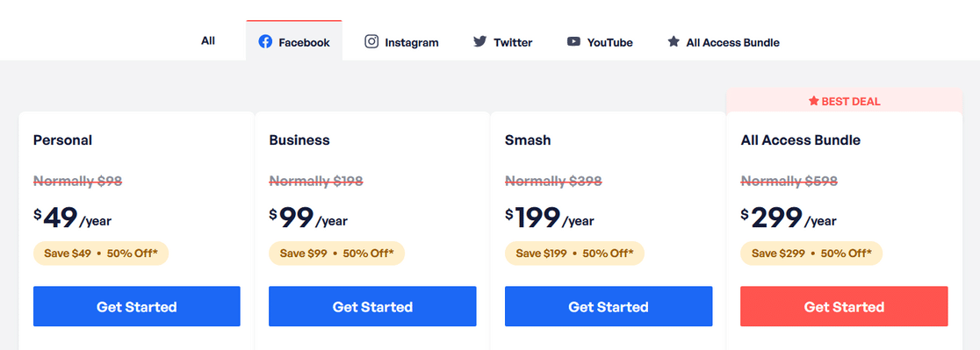Click the Save $49 discount badge
Viewport: 980px width, 350px height.
tap(101, 254)
